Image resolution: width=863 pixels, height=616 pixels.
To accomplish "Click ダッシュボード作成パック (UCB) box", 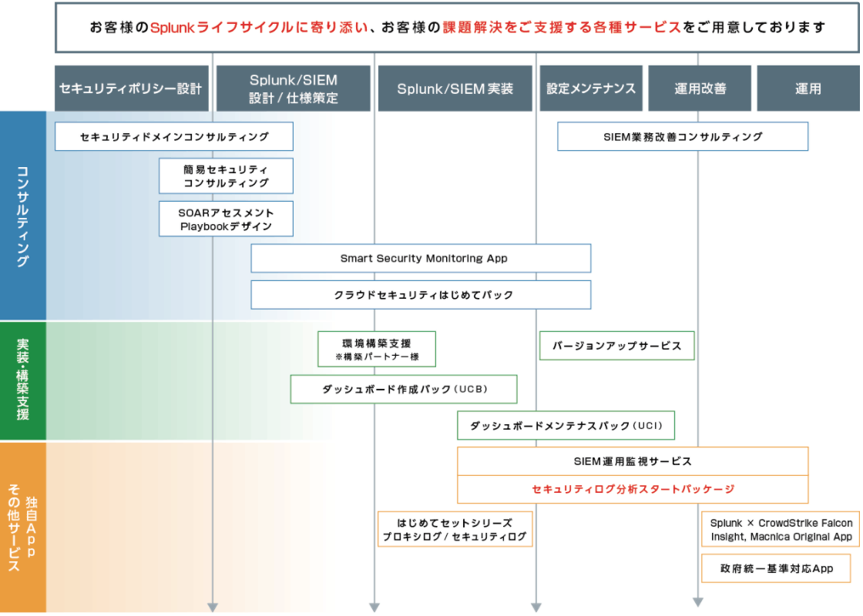I will (404, 389).
